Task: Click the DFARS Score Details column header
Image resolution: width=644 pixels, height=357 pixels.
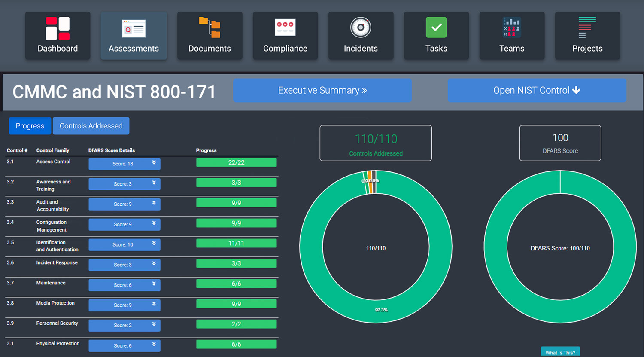Action: (112, 150)
